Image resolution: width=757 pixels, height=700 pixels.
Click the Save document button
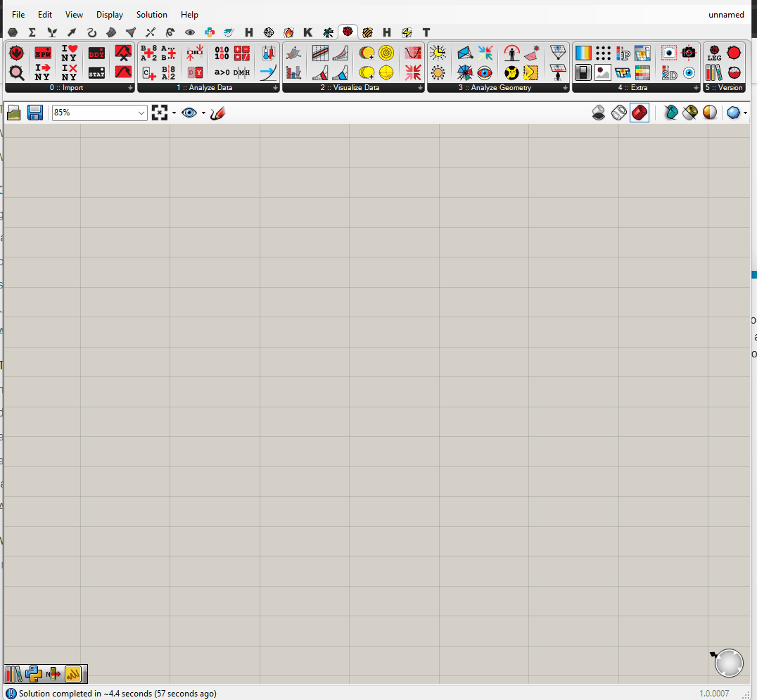35,113
